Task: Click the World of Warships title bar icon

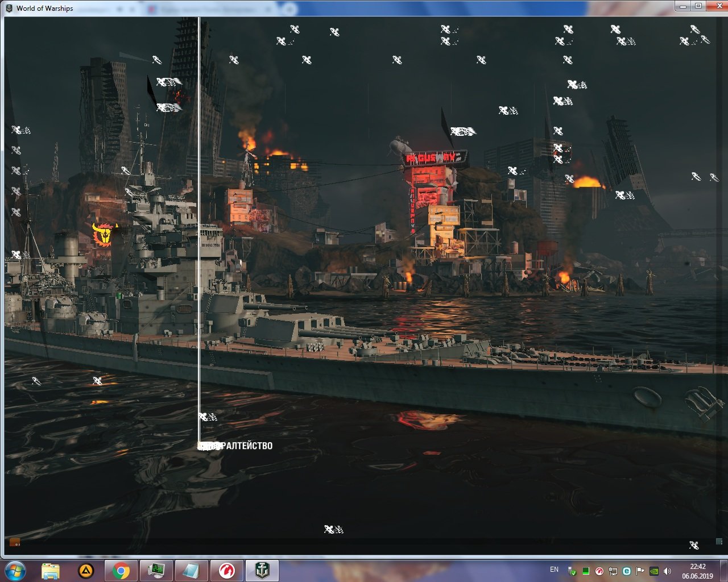Action: click(9, 8)
